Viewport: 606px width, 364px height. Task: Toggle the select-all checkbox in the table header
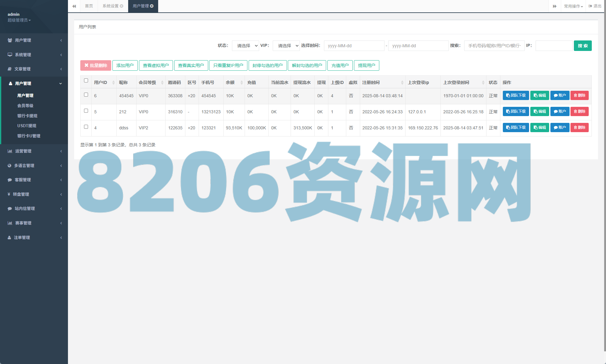pyautogui.click(x=86, y=80)
